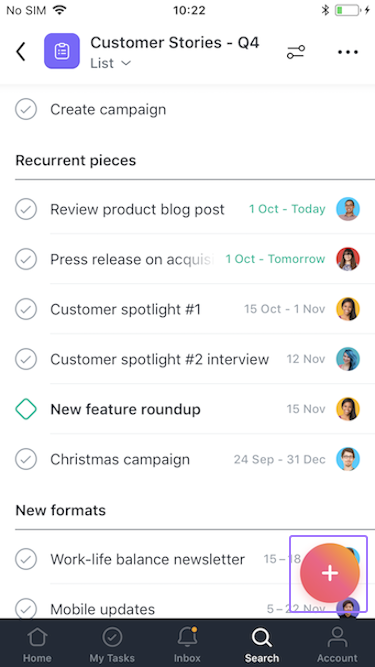
Task: Open the Inbox bell tab
Action: coord(188,644)
